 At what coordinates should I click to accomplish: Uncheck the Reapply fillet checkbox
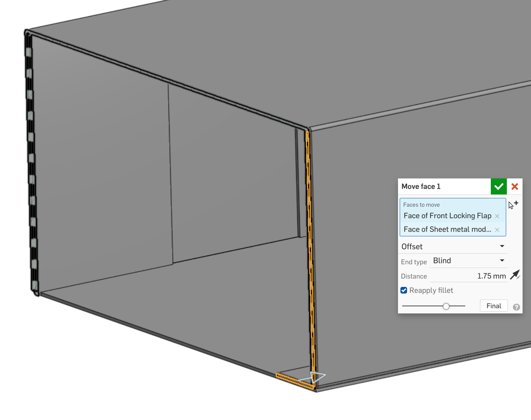click(x=404, y=291)
